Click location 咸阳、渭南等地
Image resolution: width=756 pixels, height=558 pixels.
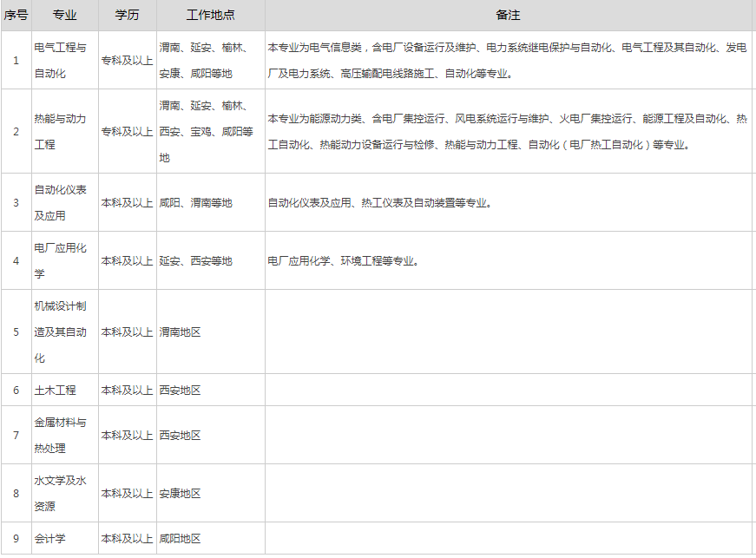196,203
